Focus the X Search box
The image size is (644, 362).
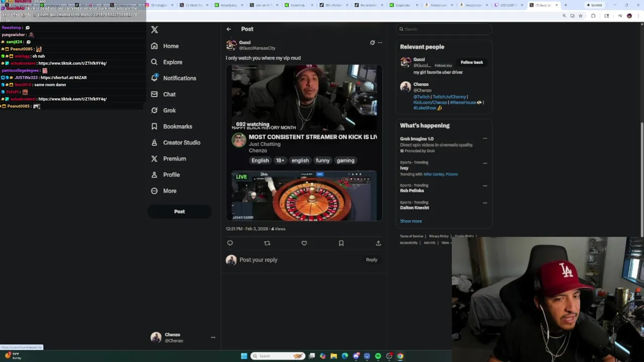[x=444, y=29]
